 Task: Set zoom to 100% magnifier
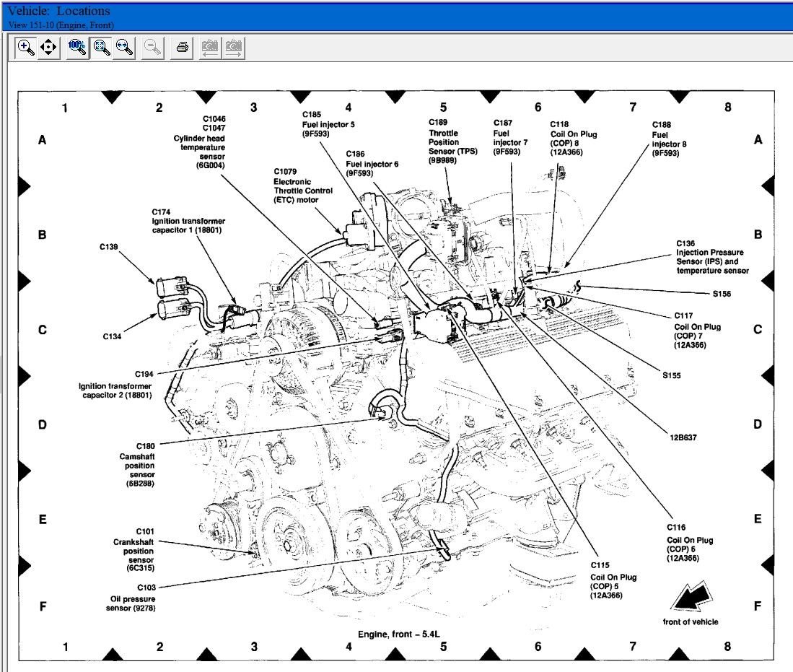[77, 48]
